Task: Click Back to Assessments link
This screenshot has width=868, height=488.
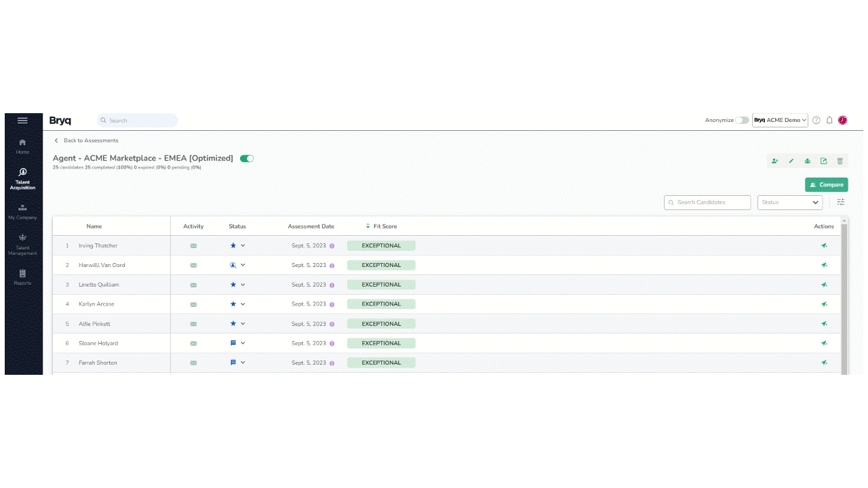Action: pyautogui.click(x=90, y=140)
